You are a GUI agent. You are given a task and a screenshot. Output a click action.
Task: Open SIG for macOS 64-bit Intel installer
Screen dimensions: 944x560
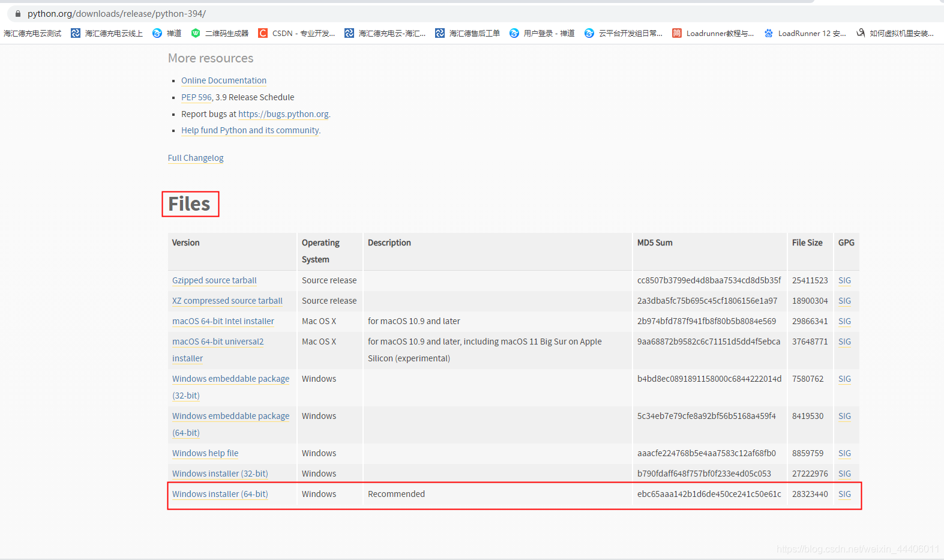(x=844, y=321)
